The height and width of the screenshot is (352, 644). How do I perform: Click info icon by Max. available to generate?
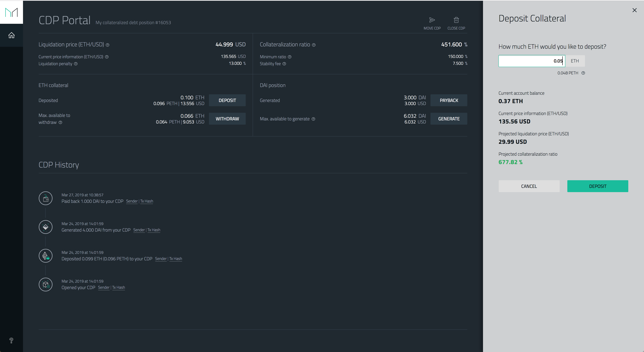point(313,119)
